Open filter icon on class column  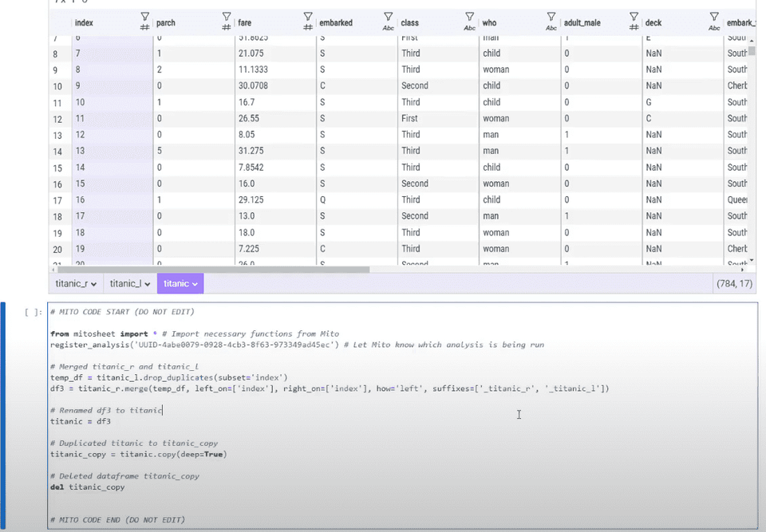tap(469, 17)
